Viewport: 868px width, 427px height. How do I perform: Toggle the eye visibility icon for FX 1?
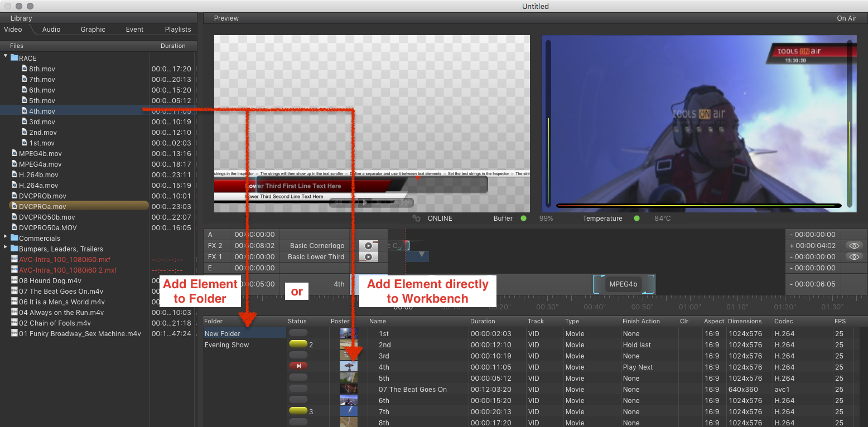(853, 257)
